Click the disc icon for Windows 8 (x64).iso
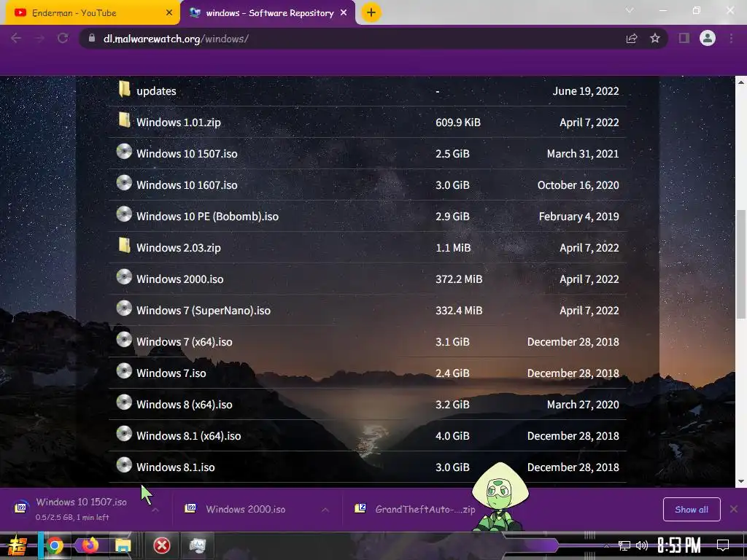Screen dimensions: 747x560 [124, 402]
